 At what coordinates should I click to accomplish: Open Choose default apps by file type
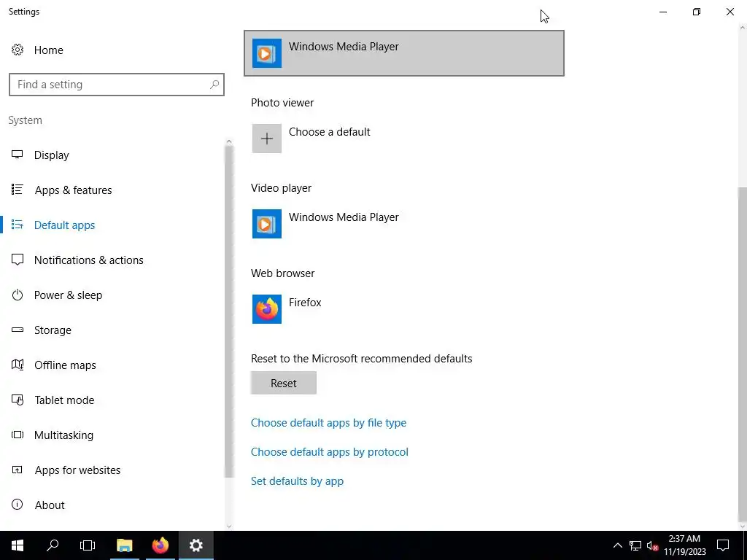coord(328,423)
